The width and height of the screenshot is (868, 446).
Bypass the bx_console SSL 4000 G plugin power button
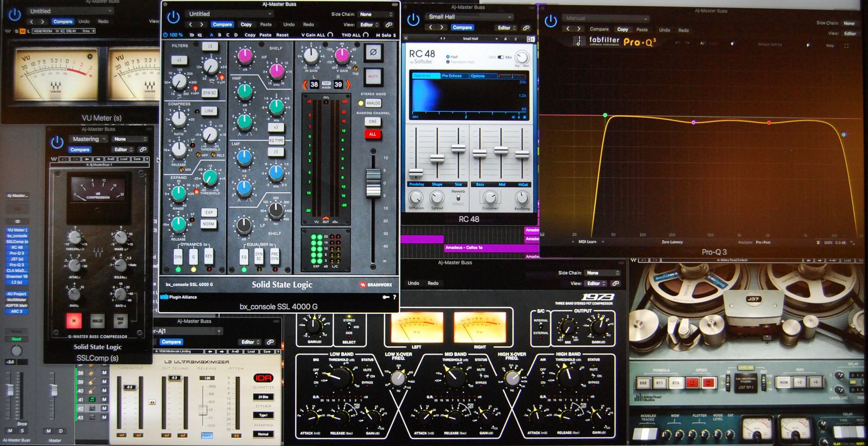point(173,17)
